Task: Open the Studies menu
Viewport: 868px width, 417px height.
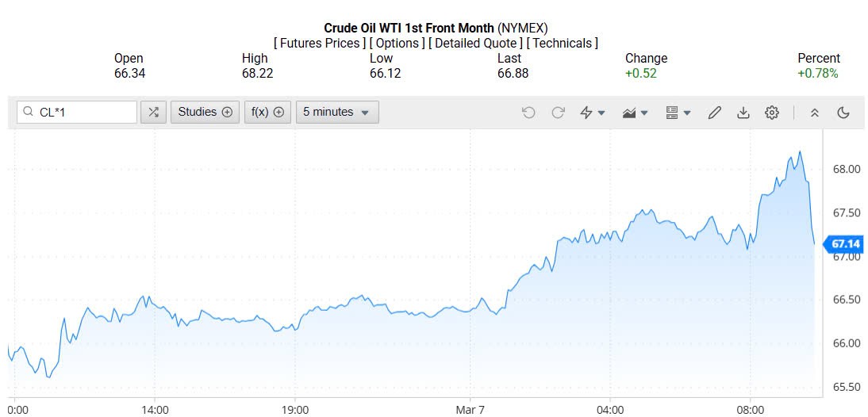Action: pos(205,113)
